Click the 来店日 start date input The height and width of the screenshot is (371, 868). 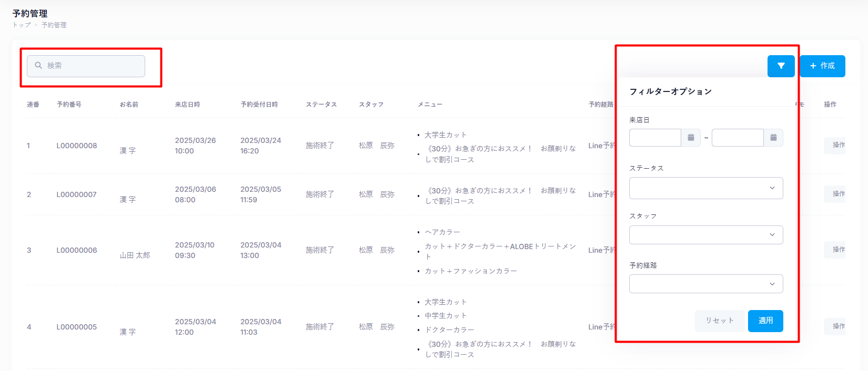(655, 138)
